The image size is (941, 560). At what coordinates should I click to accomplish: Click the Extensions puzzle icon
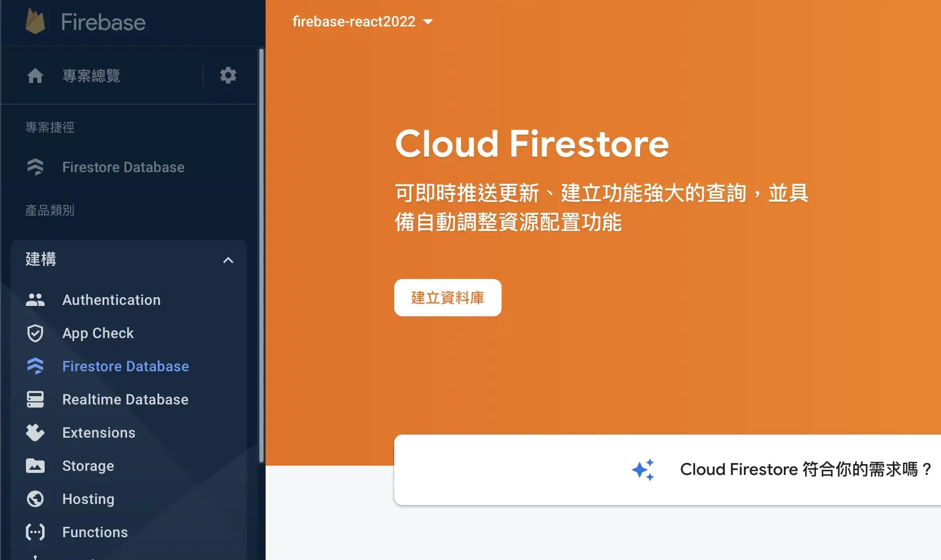click(35, 432)
